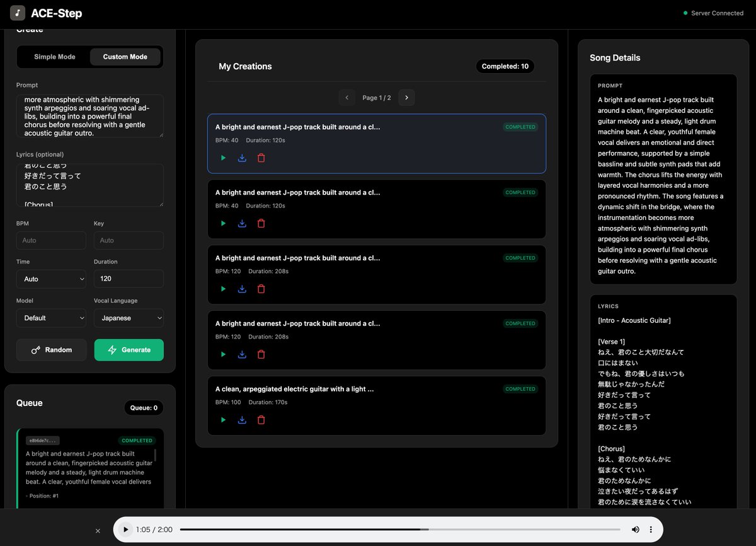The image size is (756, 546).
Task: Close the bottom audio player
Action: (98, 531)
